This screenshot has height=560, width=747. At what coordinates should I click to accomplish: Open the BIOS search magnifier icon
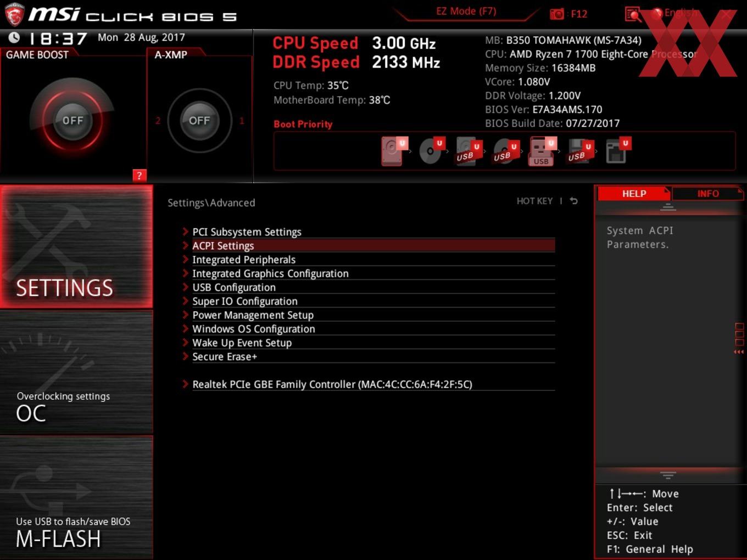pos(633,14)
